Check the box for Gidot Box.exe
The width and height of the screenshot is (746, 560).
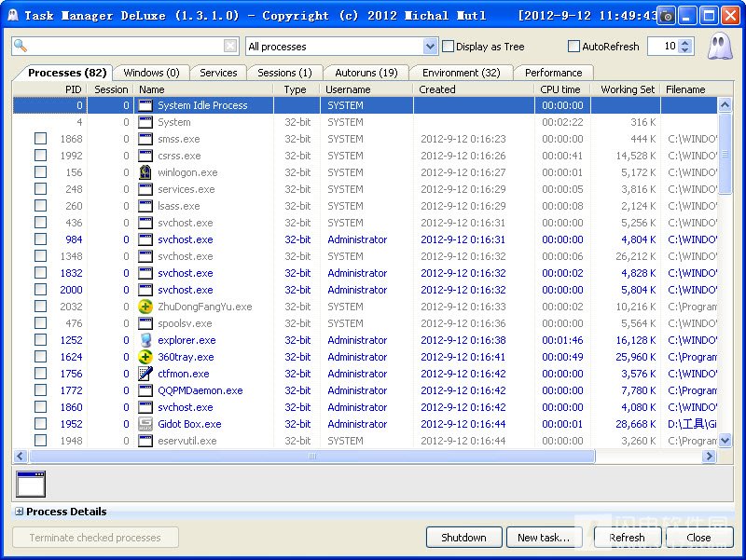pos(40,424)
